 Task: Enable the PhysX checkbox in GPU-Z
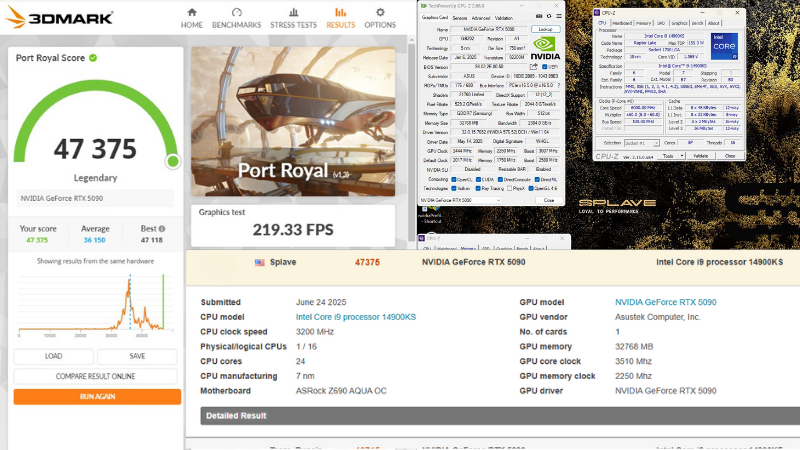coord(509,188)
